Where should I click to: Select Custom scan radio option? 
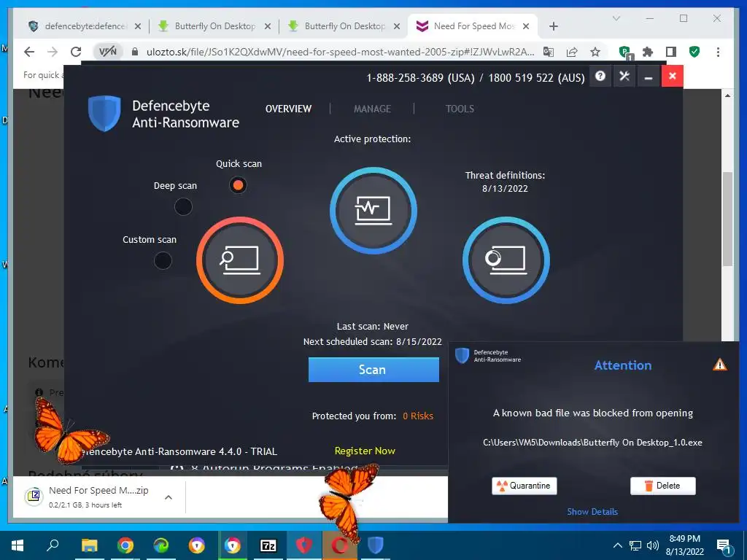tap(163, 260)
